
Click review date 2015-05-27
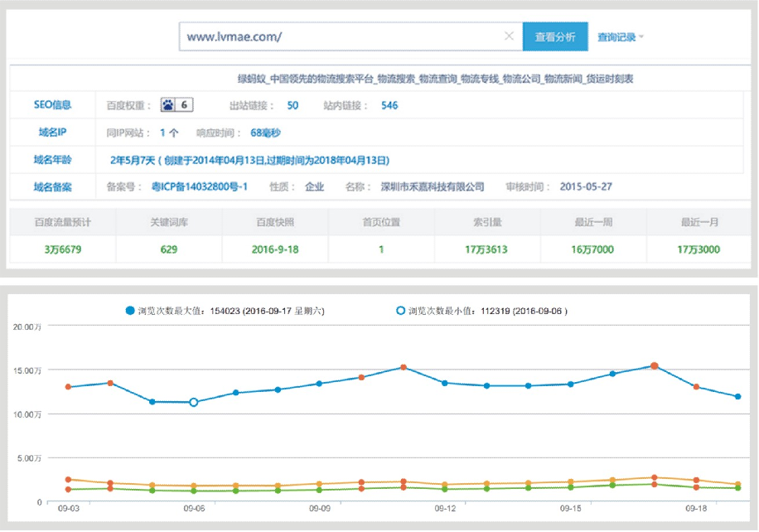tap(586, 186)
